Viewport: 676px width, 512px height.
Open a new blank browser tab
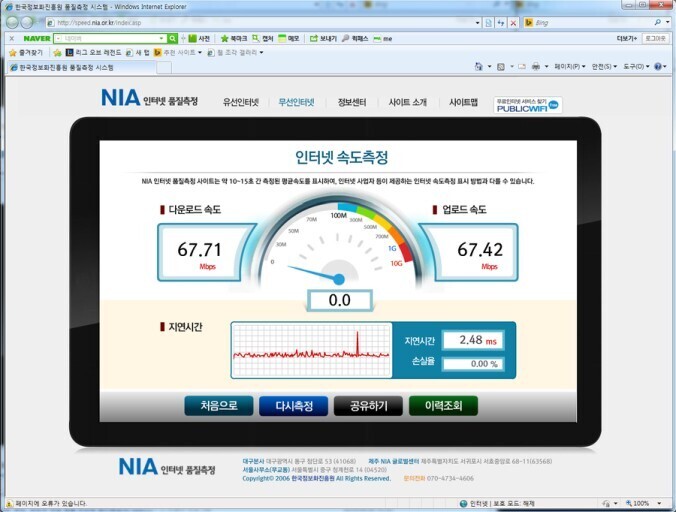164,68
